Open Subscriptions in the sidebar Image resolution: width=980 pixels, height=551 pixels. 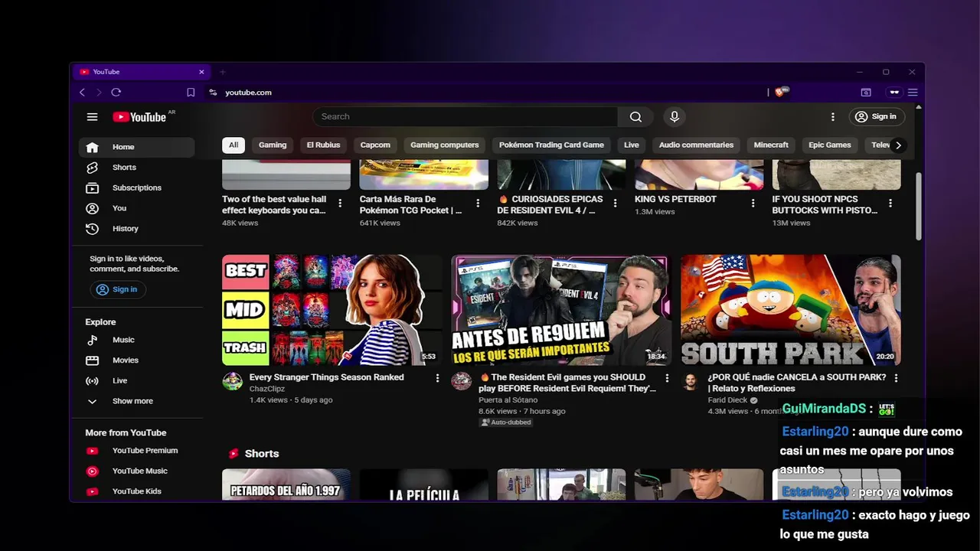(136, 187)
